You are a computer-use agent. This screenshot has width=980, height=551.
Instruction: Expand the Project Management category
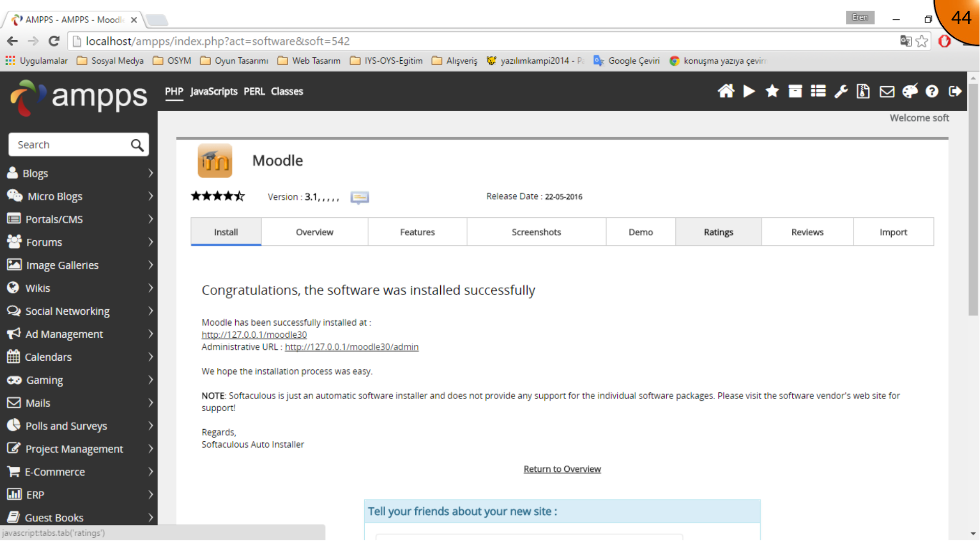point(79,449)
